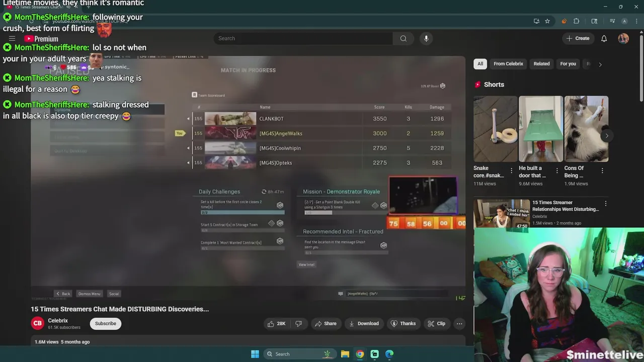The width and height of the screenshot is (644, 362).
Task: Show more Shorts with the next arrow
Action: 607,136
